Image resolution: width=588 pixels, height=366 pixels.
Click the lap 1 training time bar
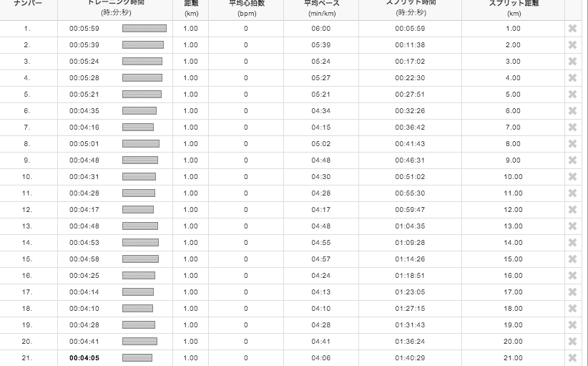[x=144, y=29]
